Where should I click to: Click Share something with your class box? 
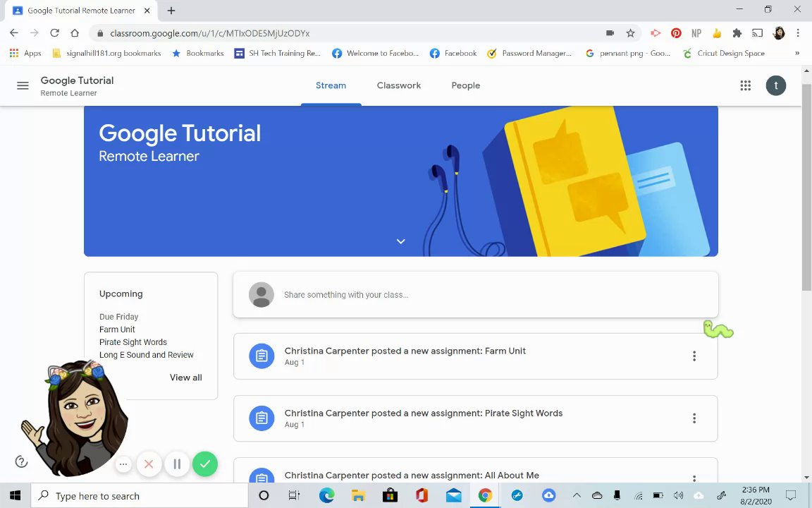pyautogui.click(x=475, y=294)
